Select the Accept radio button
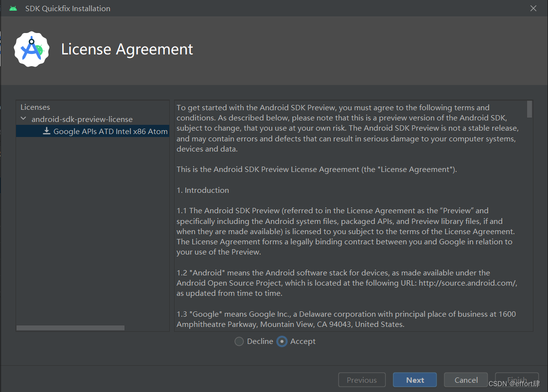Screen dimensions: 548x392 coord(282,341)
